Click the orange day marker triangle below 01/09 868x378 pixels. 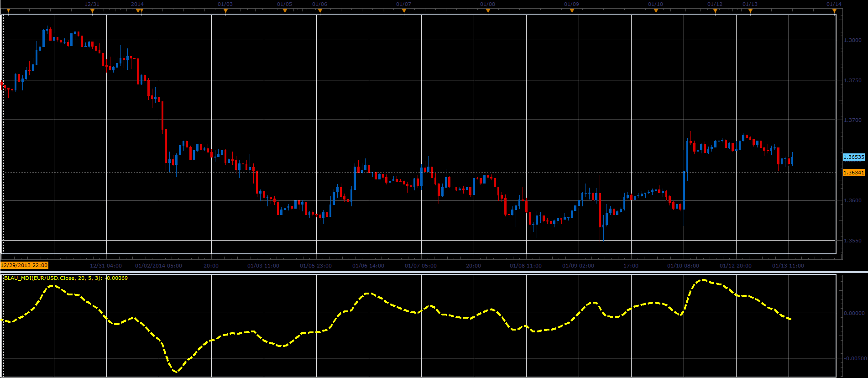coord(572,11)
